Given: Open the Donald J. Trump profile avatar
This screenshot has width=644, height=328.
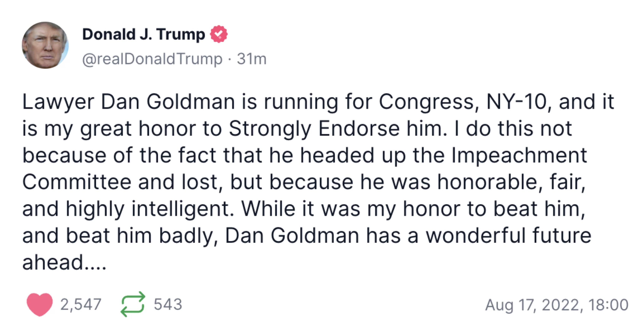Looking at the screenshot, I should point(45,45).
